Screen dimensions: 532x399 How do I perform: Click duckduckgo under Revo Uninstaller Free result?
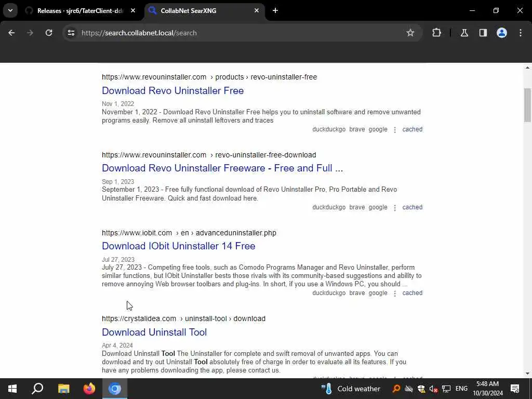pyautogui.click(x=329, y=129)
